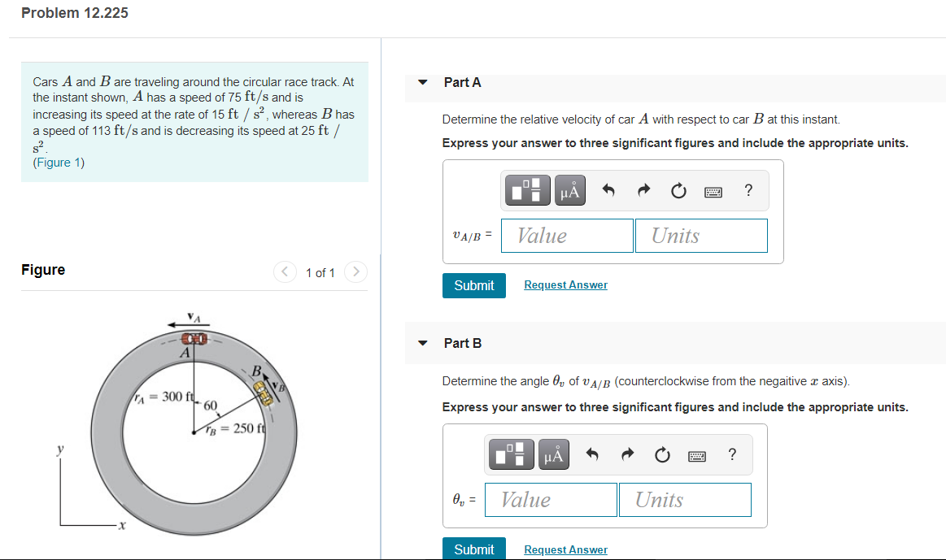The height and width of the screenshot is (560, 946).
Task: Reset the Part A answer field
Action: [678, 190]
